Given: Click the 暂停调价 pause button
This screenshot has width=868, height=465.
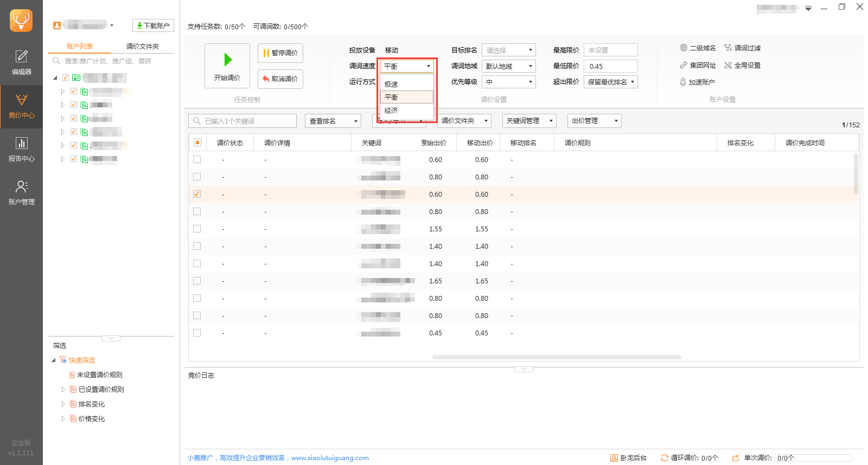Looking at the screenshot, I should click(x=280, y=53).
